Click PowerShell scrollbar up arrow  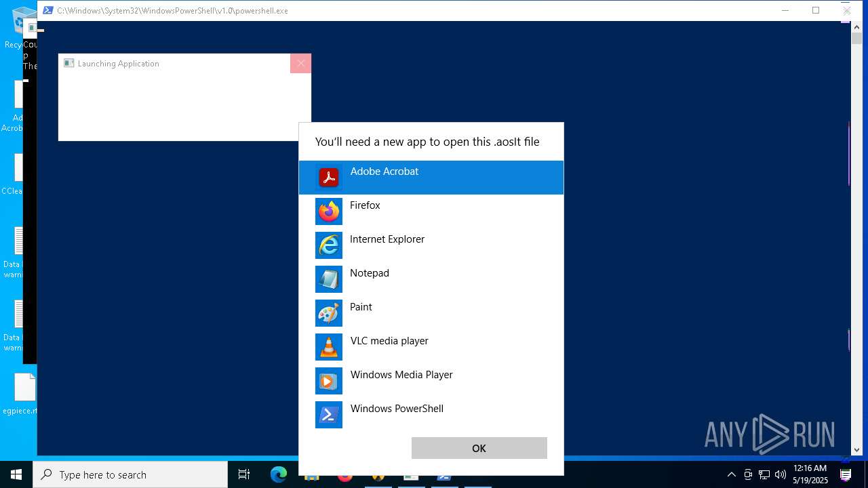[856, 26]
